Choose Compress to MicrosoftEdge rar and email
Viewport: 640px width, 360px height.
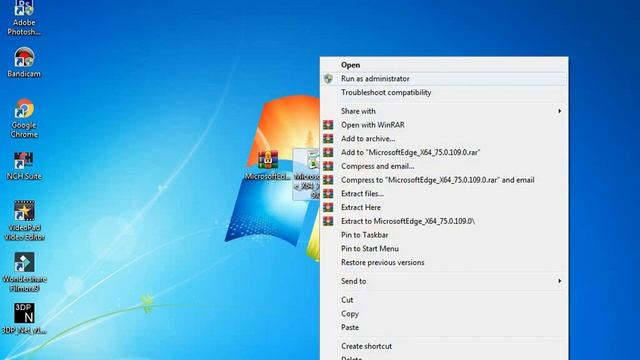(x=444, y=180)
